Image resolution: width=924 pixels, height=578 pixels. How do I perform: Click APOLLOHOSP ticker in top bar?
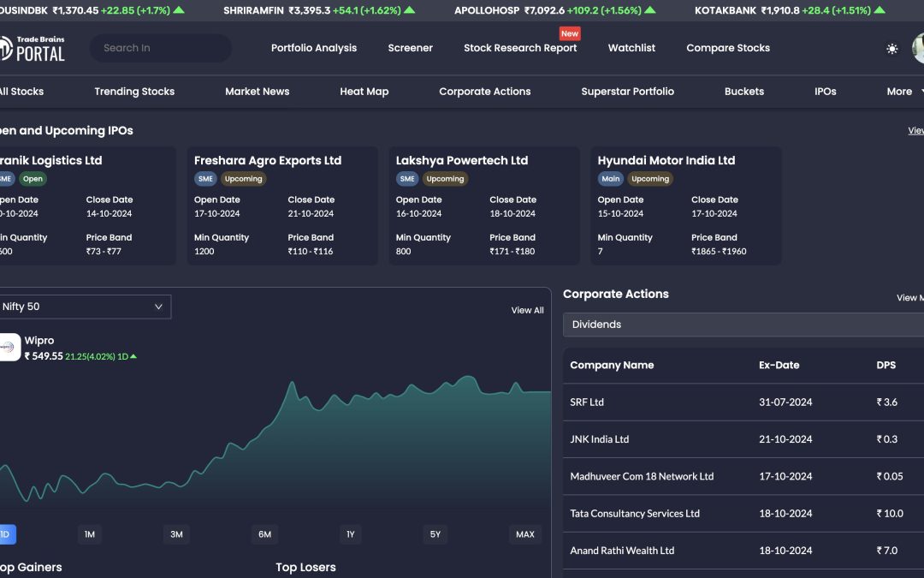pyautogui.click(x=554, y=10)
